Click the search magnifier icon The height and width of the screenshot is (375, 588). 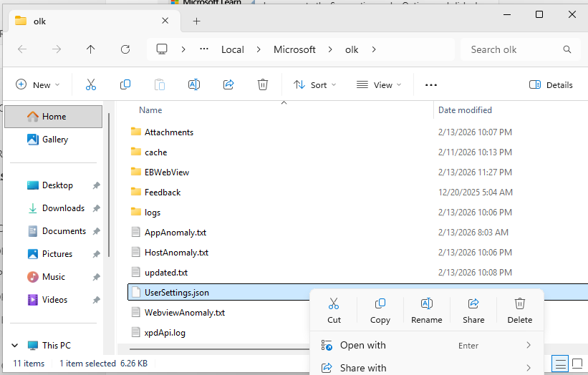coord(567,49)
